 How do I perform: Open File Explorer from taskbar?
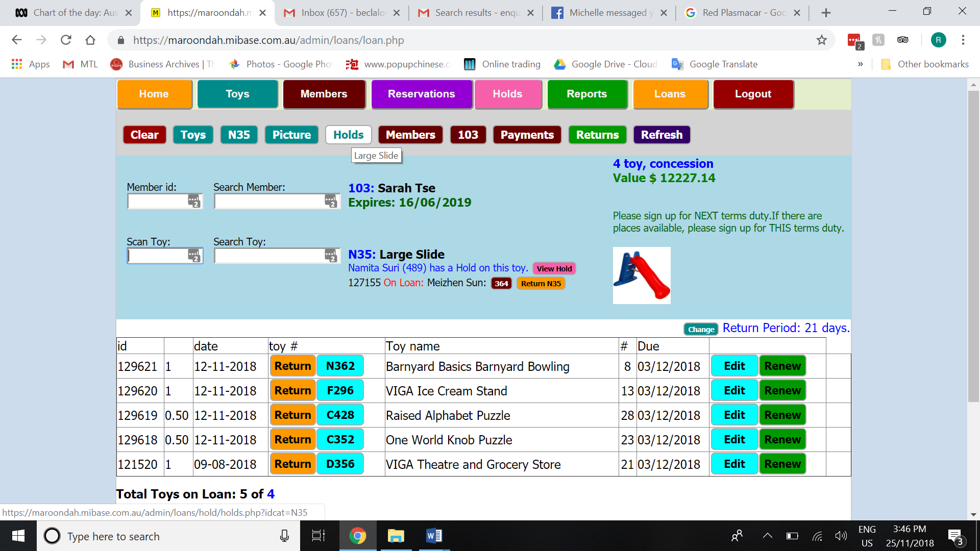pos(396,536)
